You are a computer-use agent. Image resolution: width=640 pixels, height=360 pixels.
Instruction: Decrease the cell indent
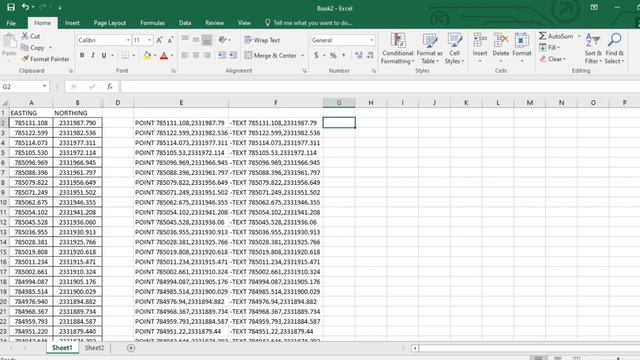(x=222, y=55)
